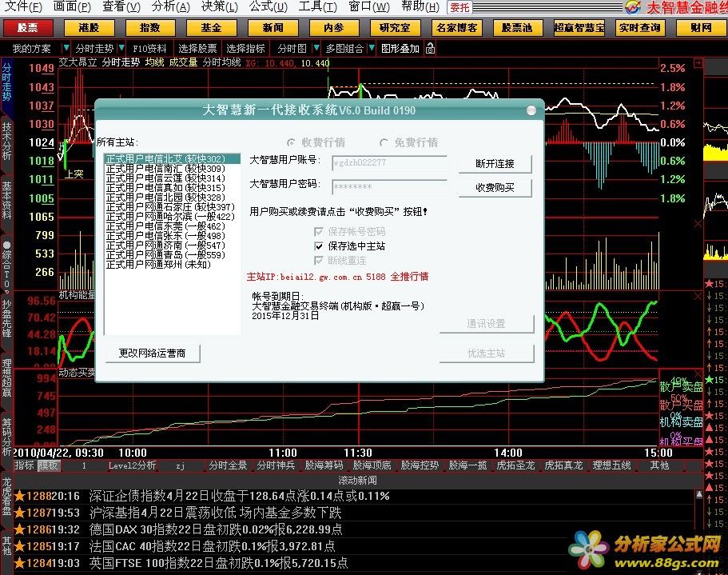Open the 窗口(W) menu
The width and height of the screenshot is (728, 575).
[369, 6]
